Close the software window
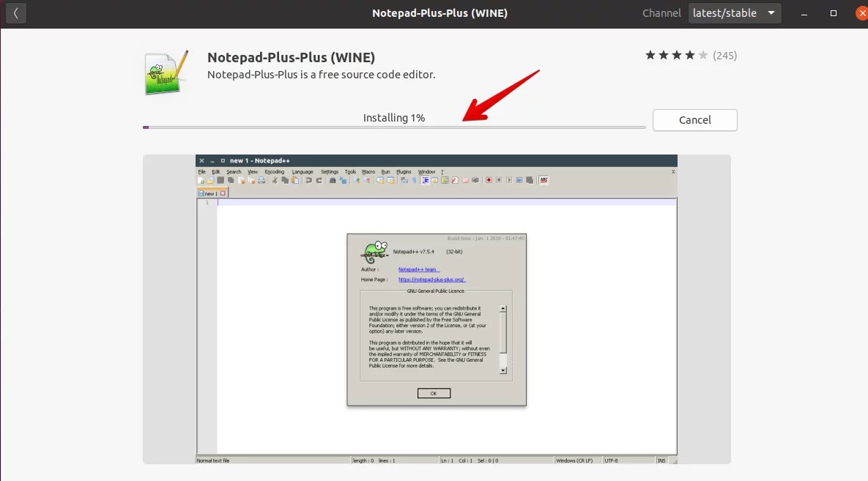 [x=862, y=13]
